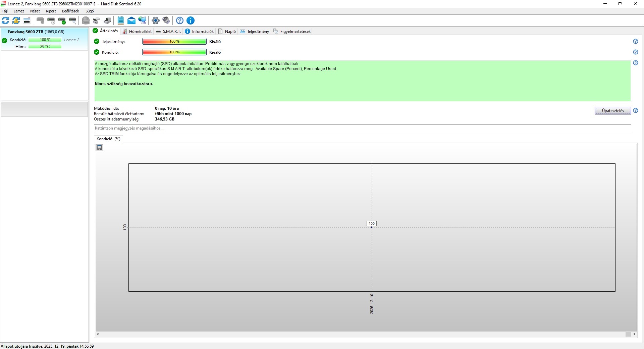Open the Riport menu
This screenshot has width=644, height=349.
click(x=51, y=11)
